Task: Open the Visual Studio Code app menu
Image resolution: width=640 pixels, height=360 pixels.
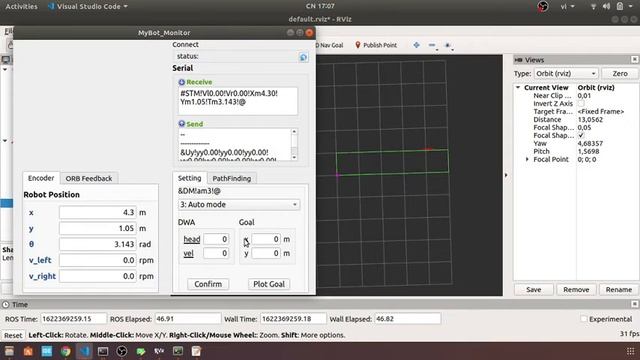Action: (x=88, y=6)
